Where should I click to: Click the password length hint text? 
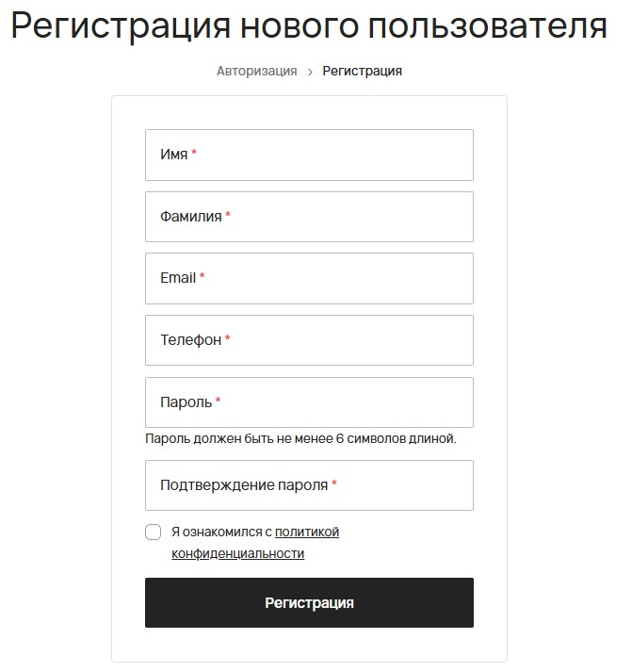(300, 439)
